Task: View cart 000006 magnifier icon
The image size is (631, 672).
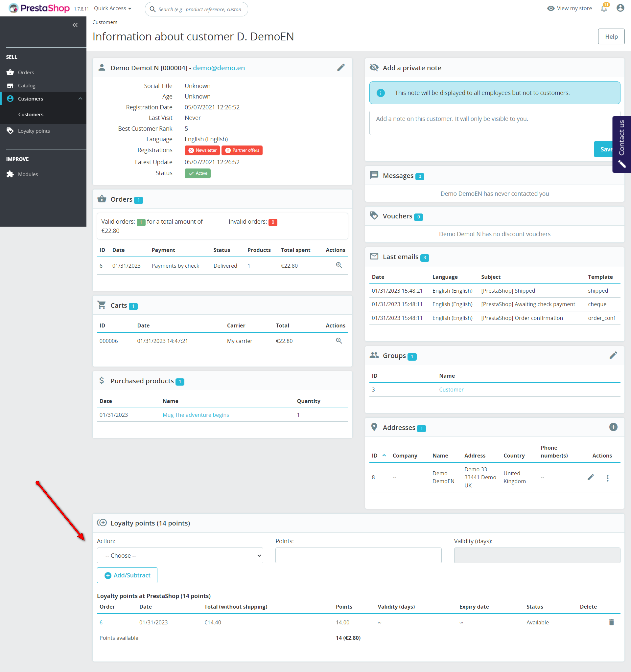Action: pyautogui.click(x=339, y=341)
